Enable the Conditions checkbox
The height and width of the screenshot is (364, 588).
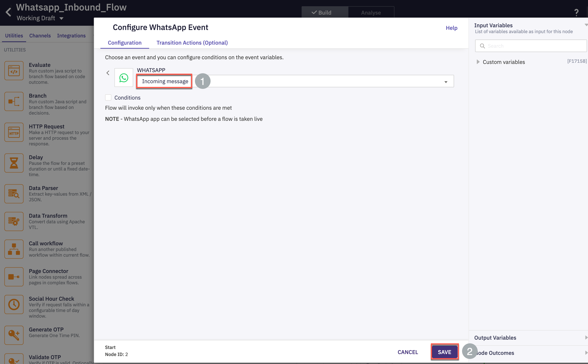click(x=108, y=97)
